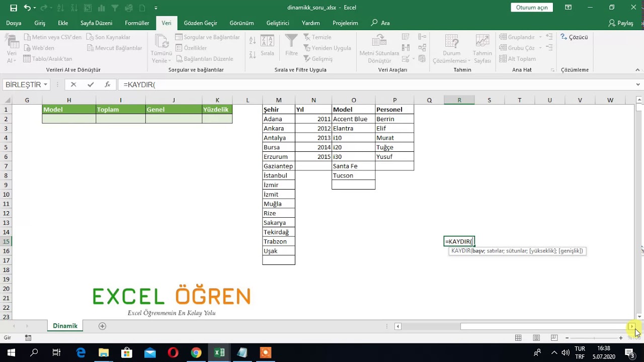Open Durum Çözümlemesi dropdown

[x=451, y=49]
